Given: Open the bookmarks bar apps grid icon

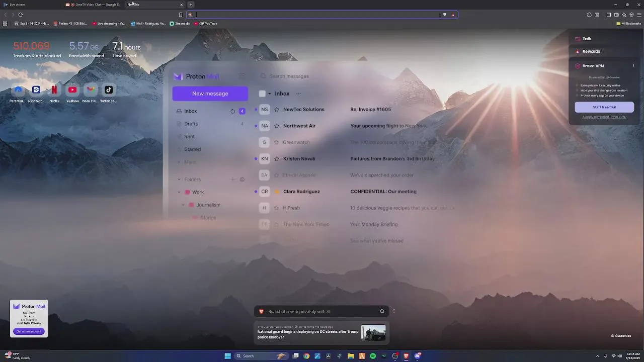Looking at the screenshot, I should (x=5, y=24).
